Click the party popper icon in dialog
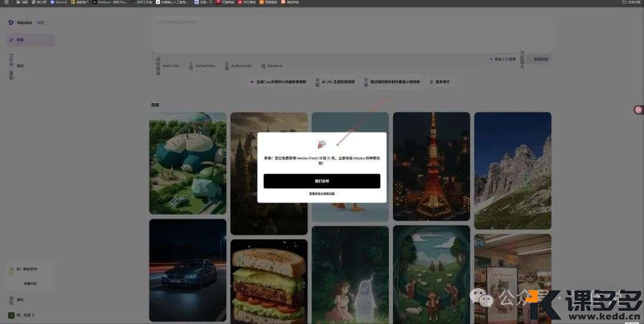The height and width of the screenshot is (324, 644). 322,144
